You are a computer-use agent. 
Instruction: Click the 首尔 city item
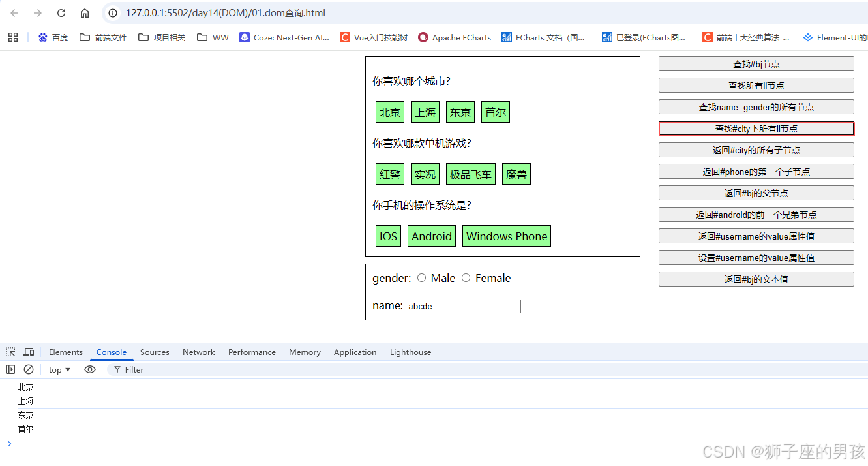pyautogui.click(x=496, y=112)
